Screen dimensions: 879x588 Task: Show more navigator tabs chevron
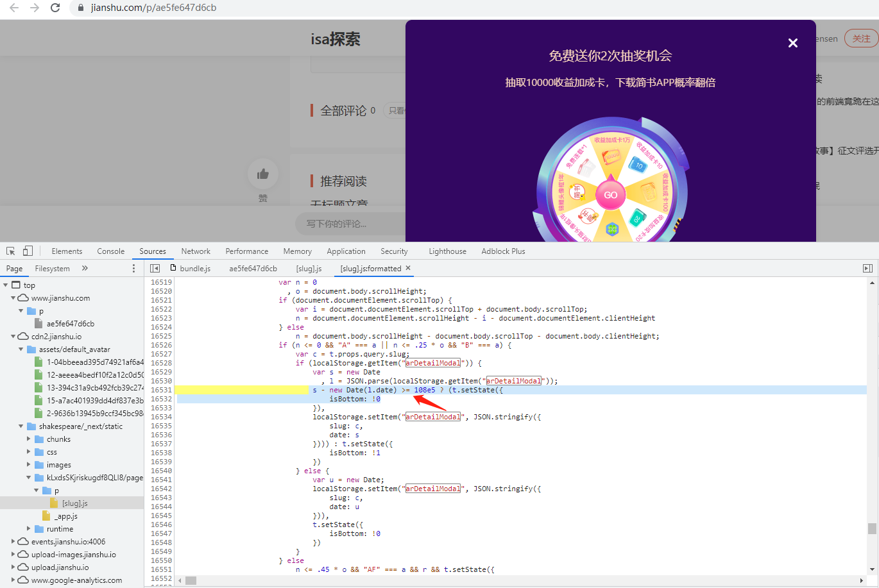85,269
